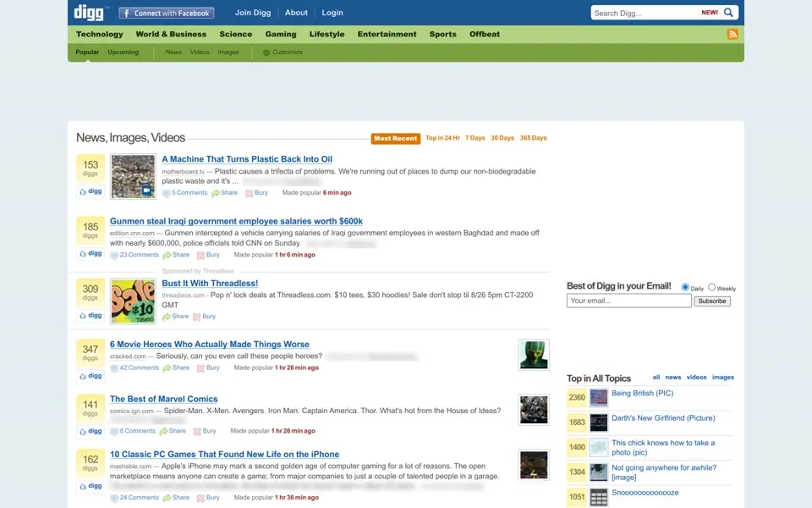The height and width of the screenshot is (508, 812).
Task: Open the Entertainment topic
Action: [387, 34]
